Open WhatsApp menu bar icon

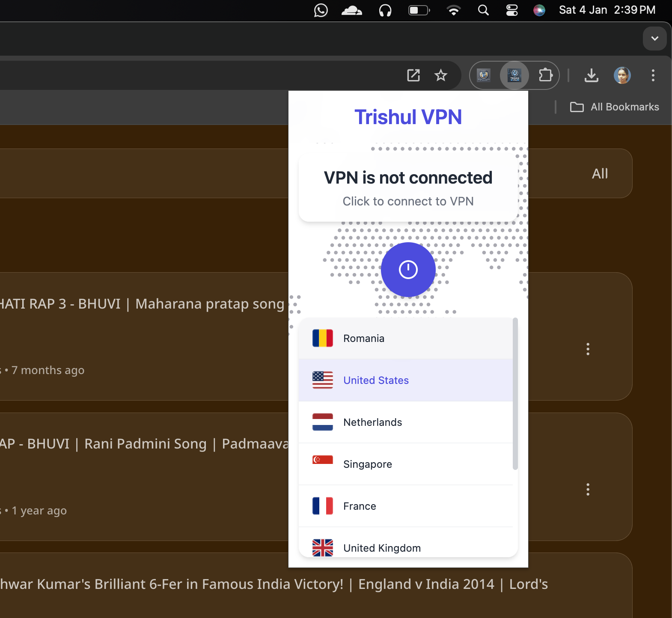(x=321, y=10)
